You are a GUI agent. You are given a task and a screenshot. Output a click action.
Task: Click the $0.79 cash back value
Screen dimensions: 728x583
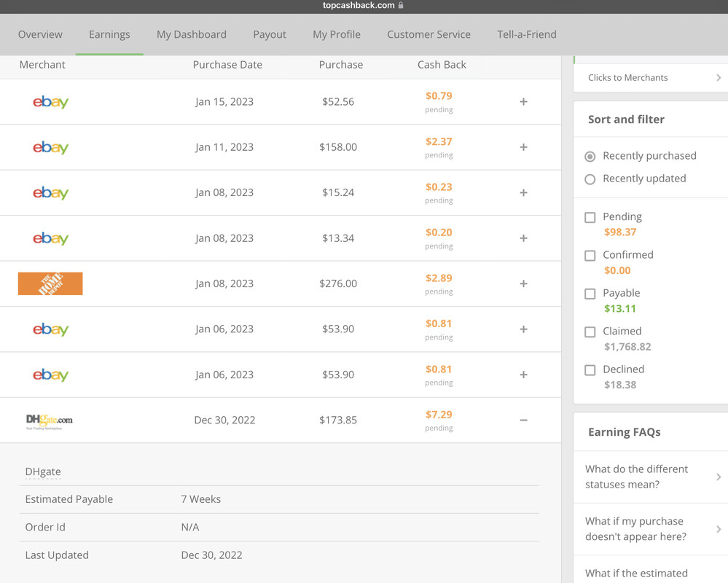[x=439, y=96]
